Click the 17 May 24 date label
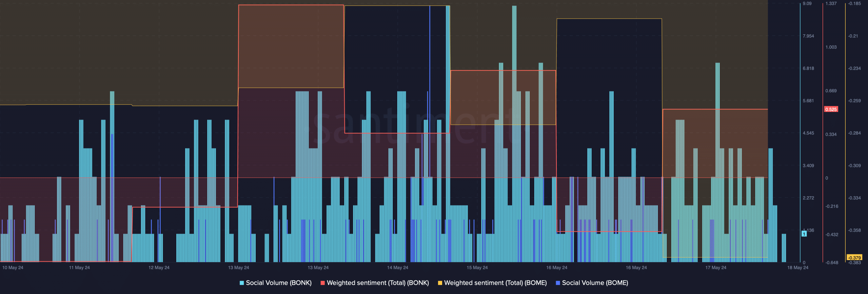The image size is (868, 294). (x=716, y=268)
